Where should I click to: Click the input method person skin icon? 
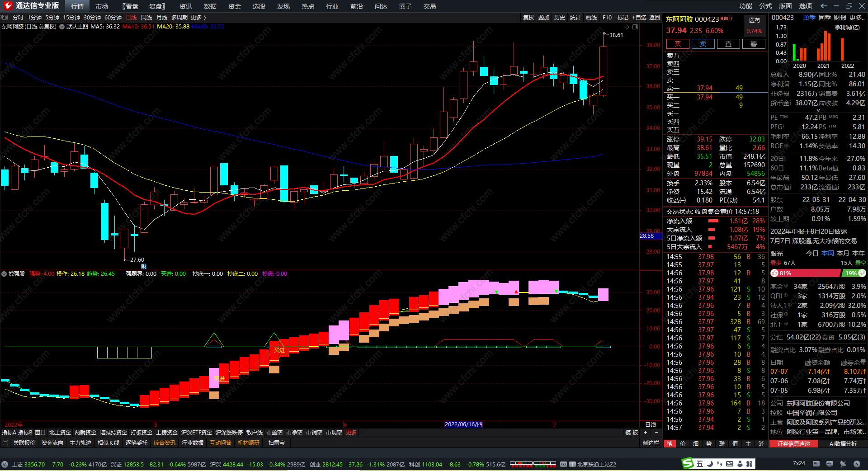click(x=740, y=464)
